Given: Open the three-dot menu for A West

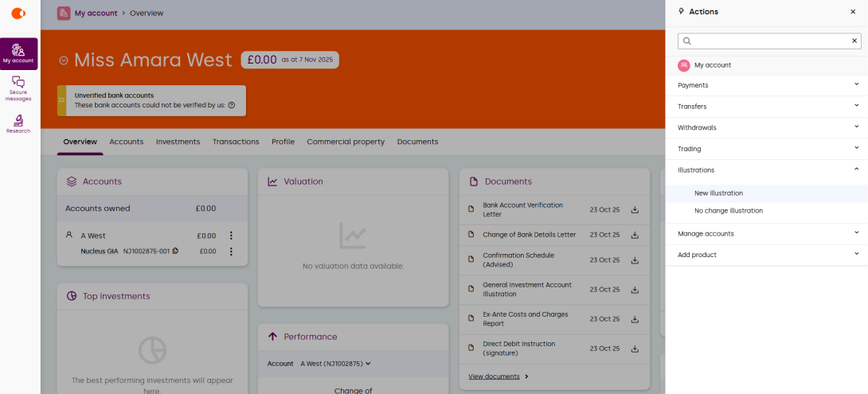Looking at the screenshot, I should pyautogui.click(x=231, y=236).
